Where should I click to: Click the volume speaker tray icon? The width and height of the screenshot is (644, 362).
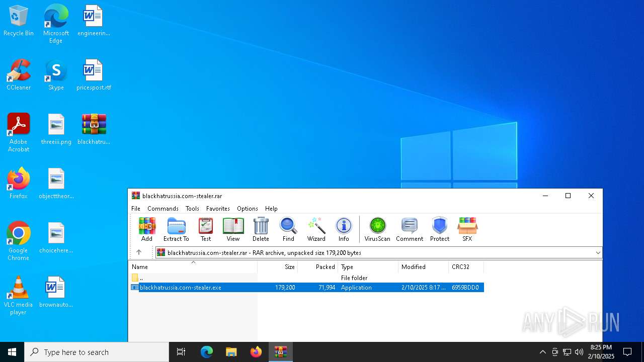tap(579, 352)
